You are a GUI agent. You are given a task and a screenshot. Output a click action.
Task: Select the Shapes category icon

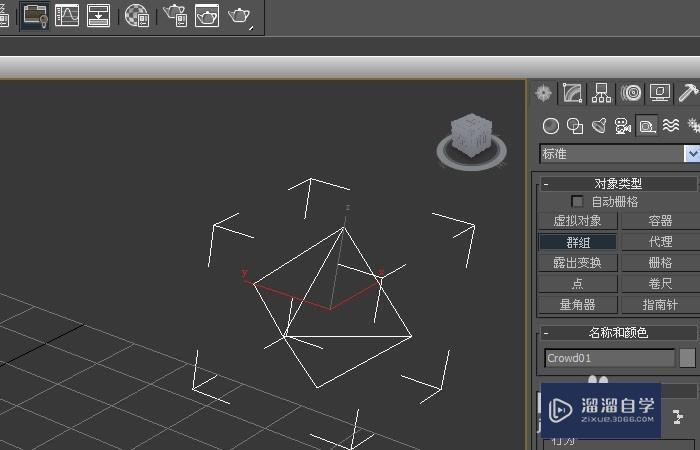(575, 126)
